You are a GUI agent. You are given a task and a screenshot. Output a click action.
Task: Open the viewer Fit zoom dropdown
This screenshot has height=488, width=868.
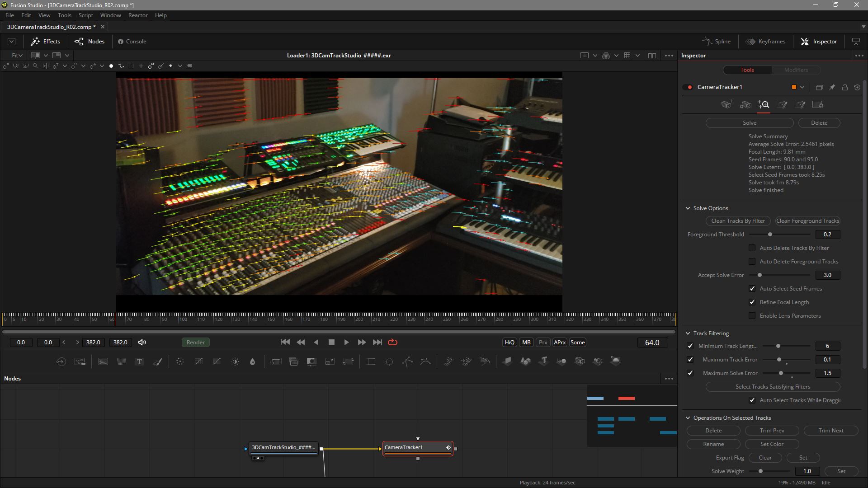click(17, 55)
